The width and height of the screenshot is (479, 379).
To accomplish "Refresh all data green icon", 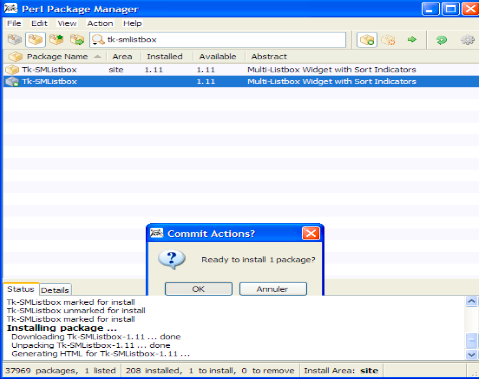I will [442, 40].
